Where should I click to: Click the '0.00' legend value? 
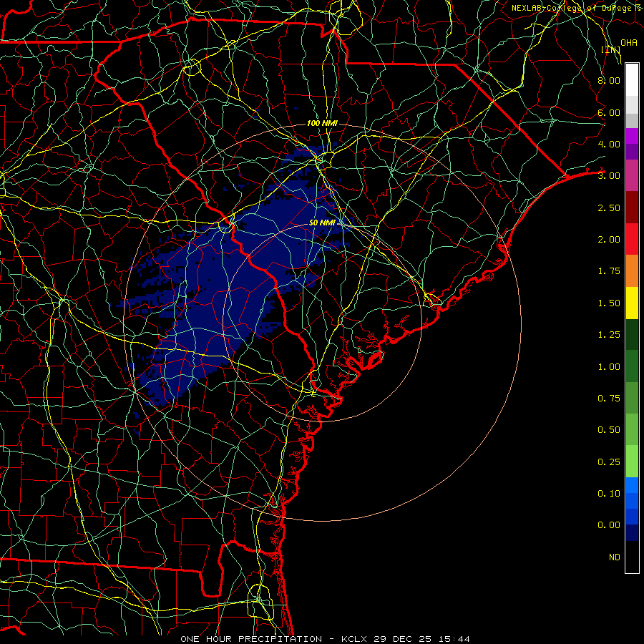[609, 525]
